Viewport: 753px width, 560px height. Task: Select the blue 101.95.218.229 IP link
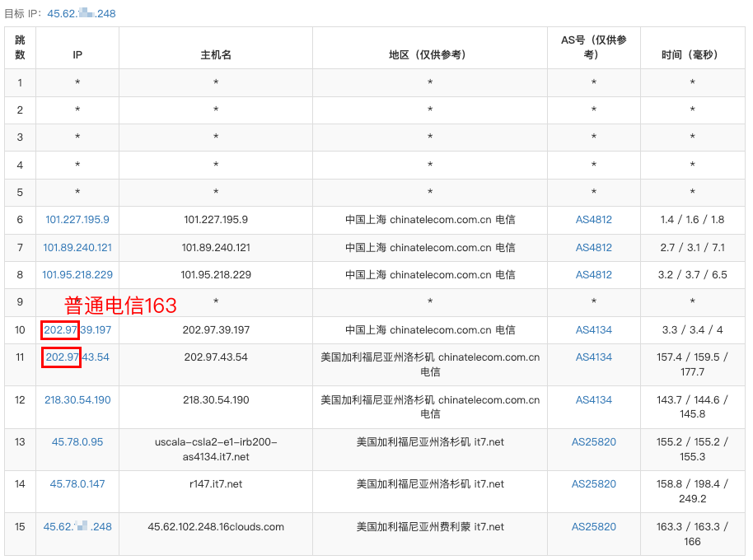(x=77, y=275)
